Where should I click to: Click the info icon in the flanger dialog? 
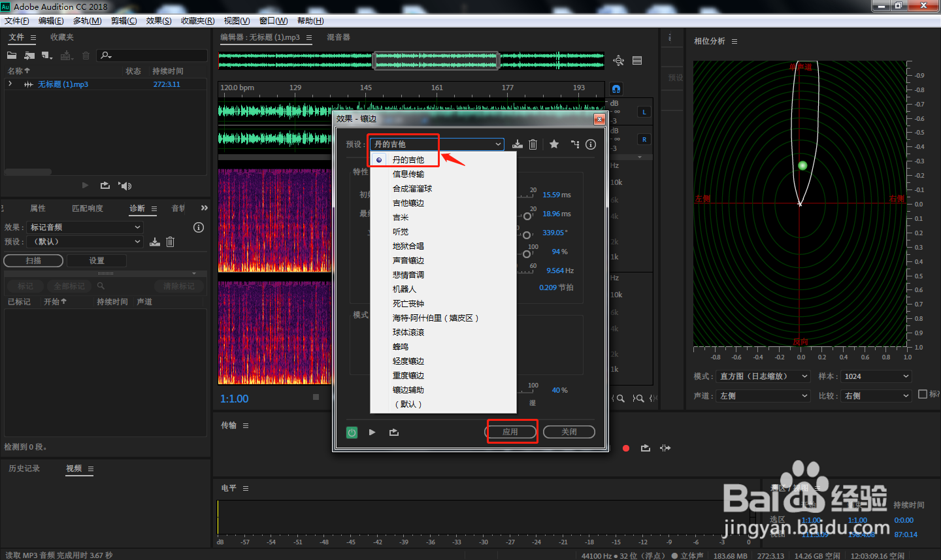pos(591,144)
